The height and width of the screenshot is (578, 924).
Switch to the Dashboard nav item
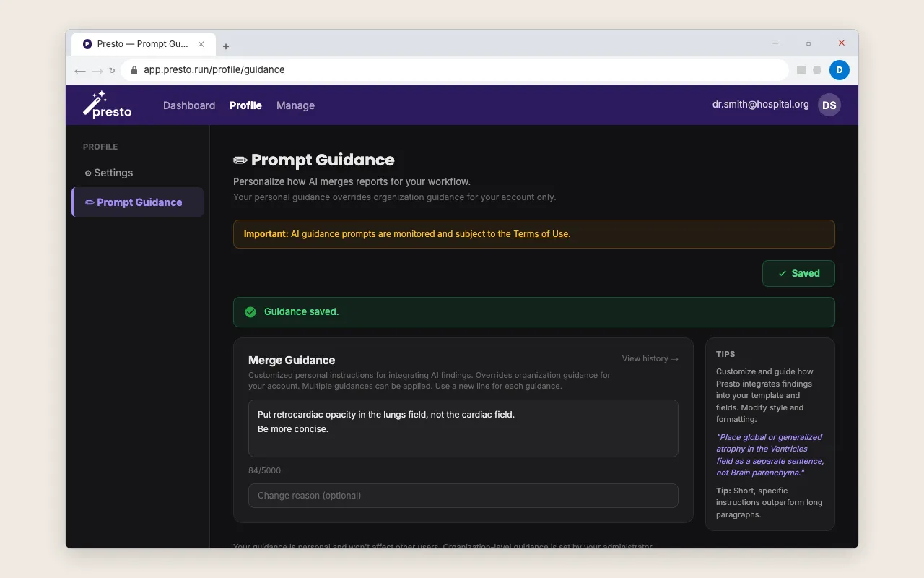click(x=189, y=105)
